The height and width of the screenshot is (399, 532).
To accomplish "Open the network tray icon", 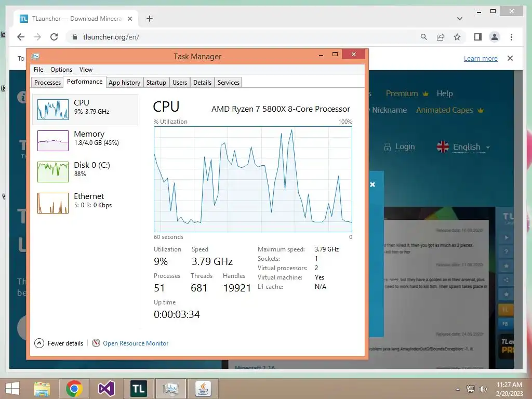I will click(471, 389).
